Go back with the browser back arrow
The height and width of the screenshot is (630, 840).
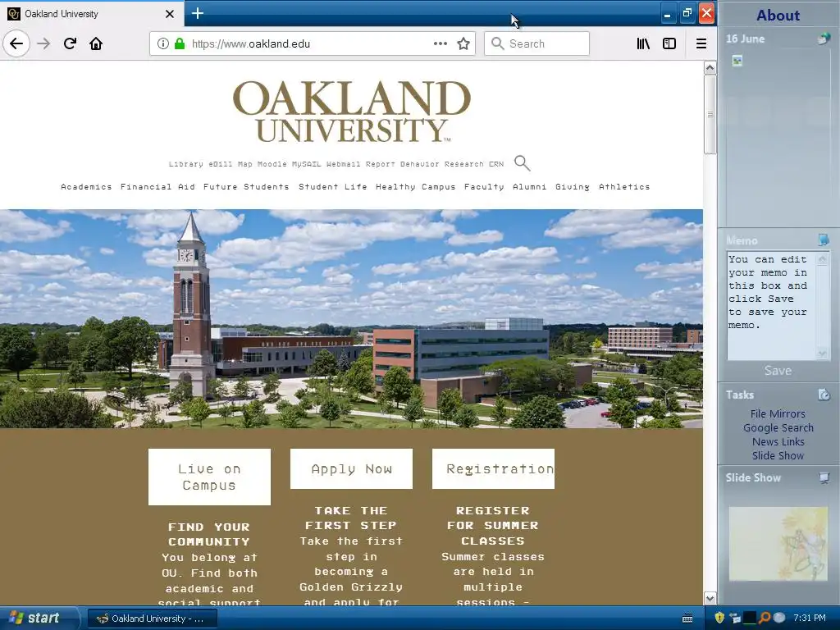click(16, 43)
